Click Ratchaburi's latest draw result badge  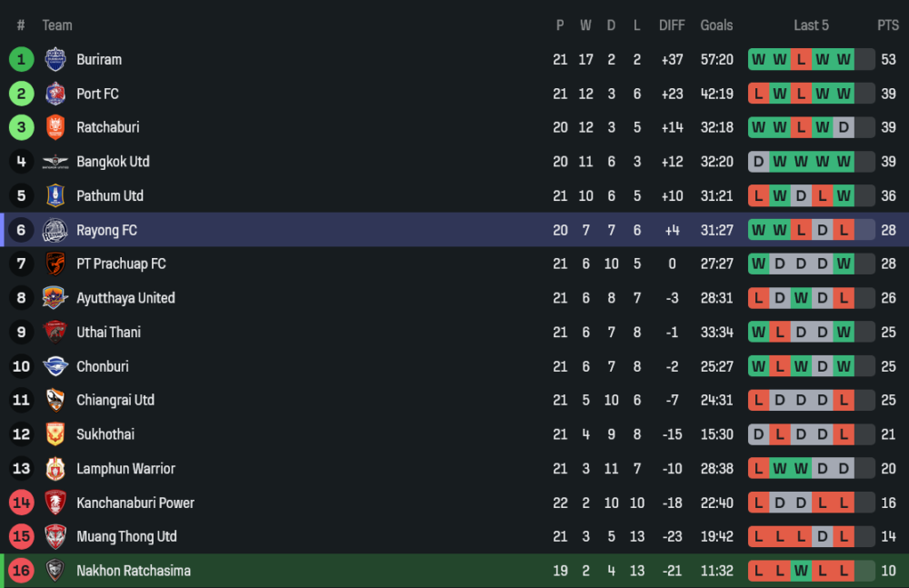pos(844,127)
